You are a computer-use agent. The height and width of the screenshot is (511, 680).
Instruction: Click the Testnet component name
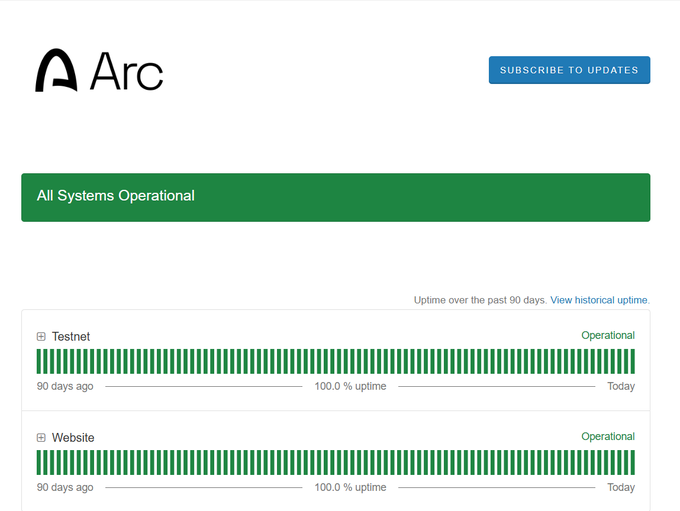(x=71, y=337)
